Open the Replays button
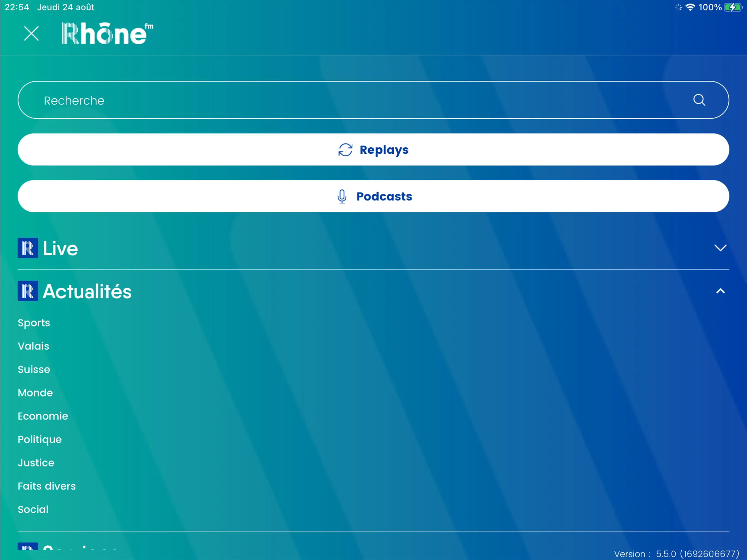The image size is (747, 560). (x=373, y=150)
